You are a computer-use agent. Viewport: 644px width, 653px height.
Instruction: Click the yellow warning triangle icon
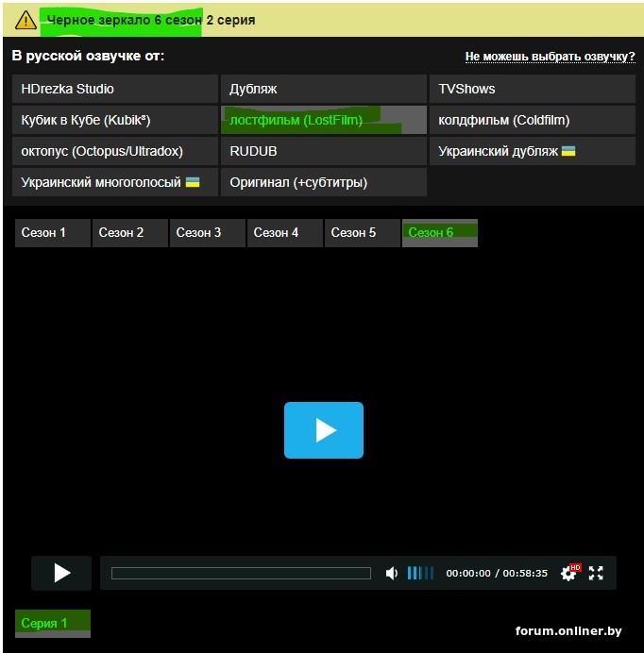click(x=25, y=20)
